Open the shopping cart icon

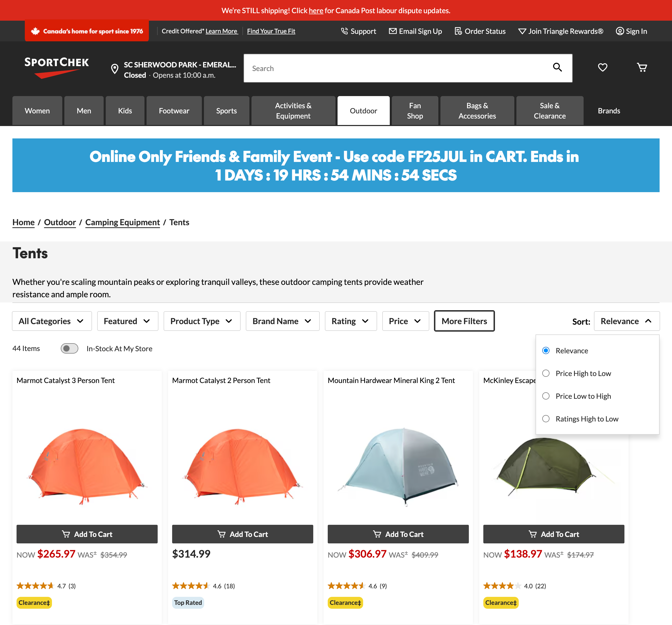pyautogui.click(x=642, y=67)
